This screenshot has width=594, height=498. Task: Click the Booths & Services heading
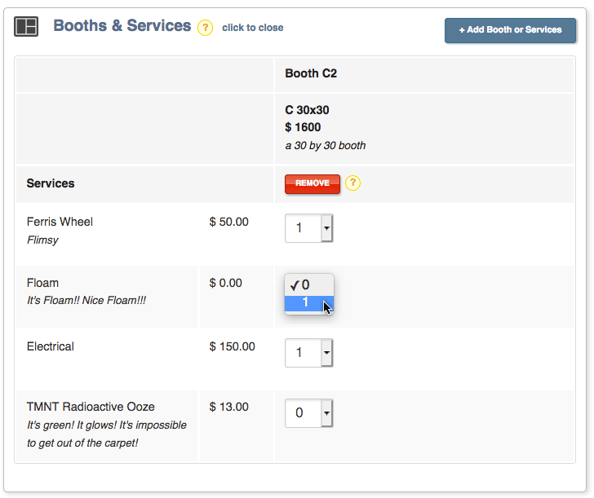(x=122, y=26)
